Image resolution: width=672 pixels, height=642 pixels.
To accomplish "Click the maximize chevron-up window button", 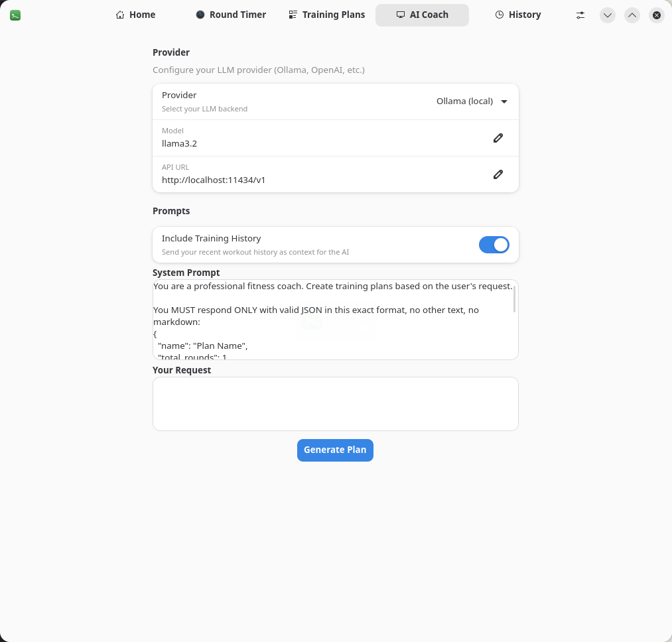I will point(632,15).
